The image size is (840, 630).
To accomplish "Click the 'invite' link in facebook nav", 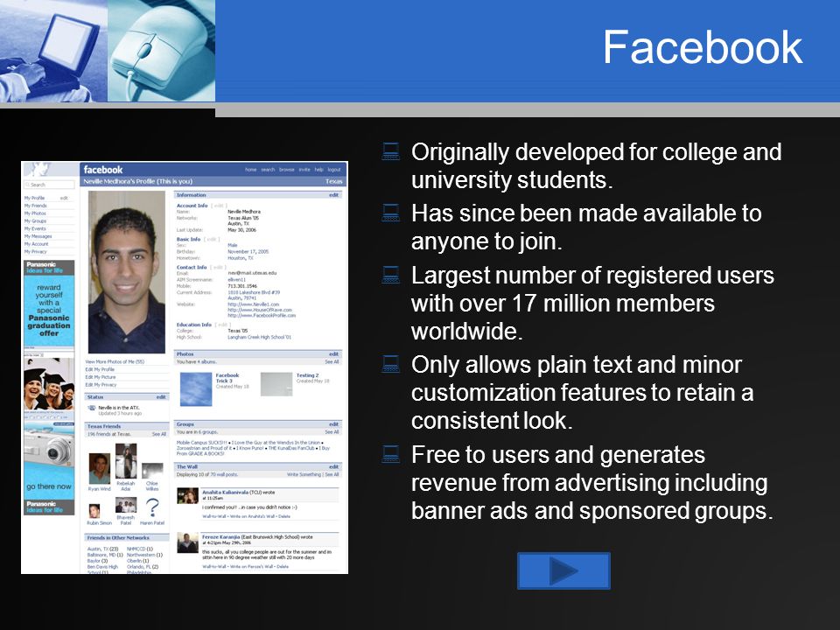I will click(x=304, y=170).
